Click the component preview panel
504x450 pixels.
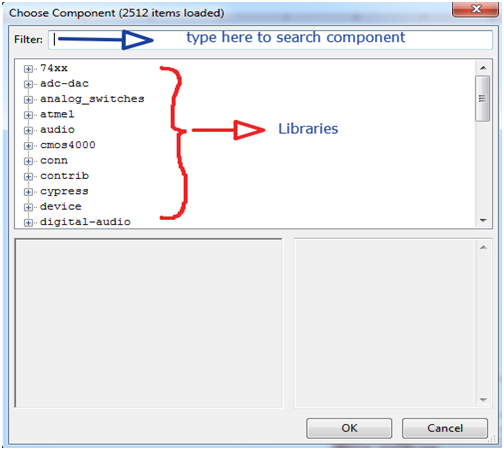tap(149, 323)
